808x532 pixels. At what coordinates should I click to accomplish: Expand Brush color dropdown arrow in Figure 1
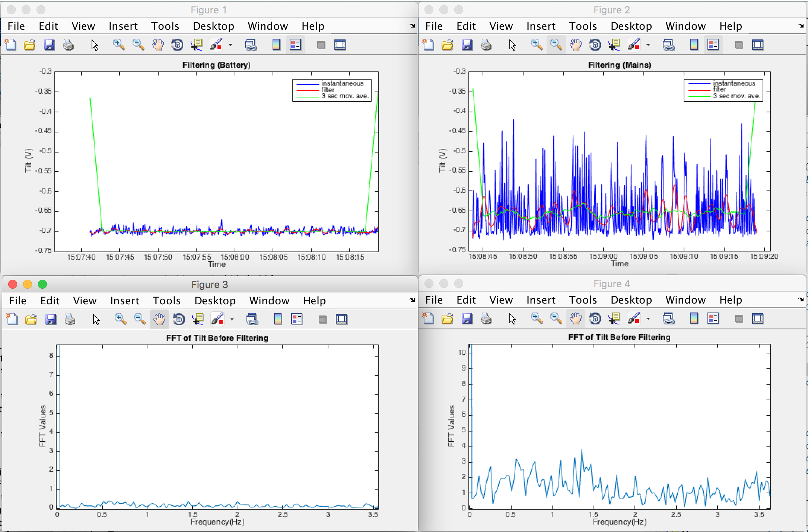230,45
